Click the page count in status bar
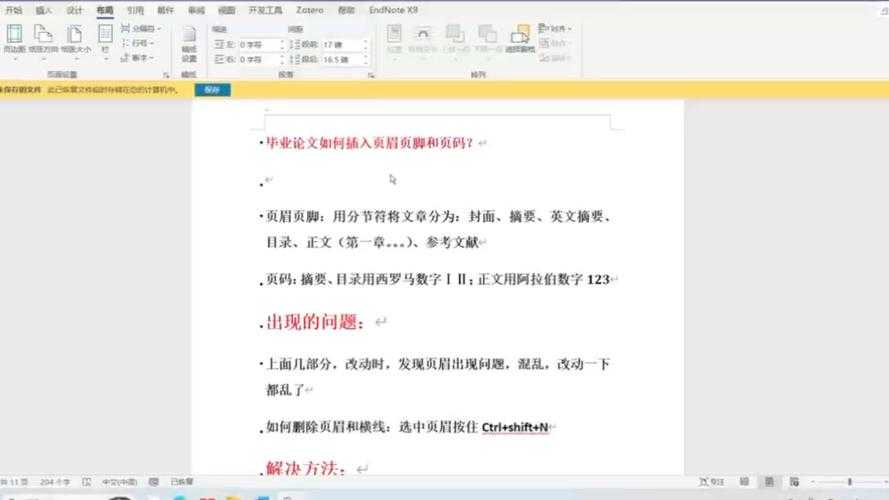The height and width of the screenshot is (500, 889). click(14, 482)
